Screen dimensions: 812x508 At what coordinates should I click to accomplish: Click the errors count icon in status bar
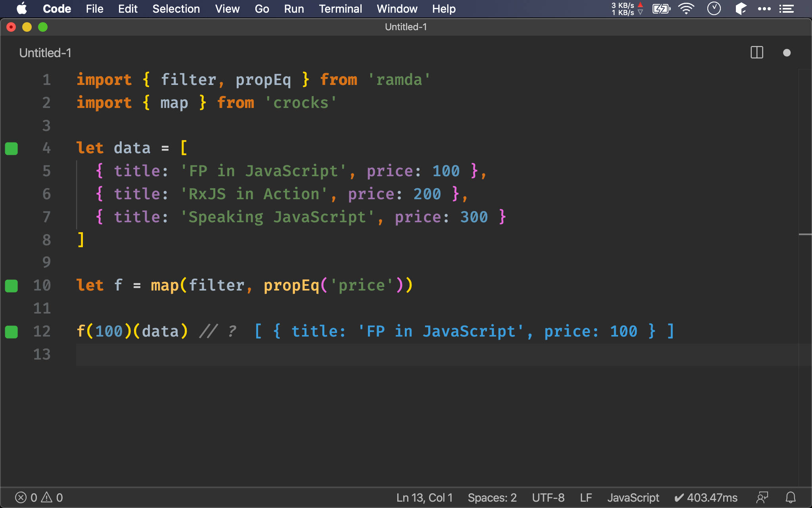coord(21,497)
